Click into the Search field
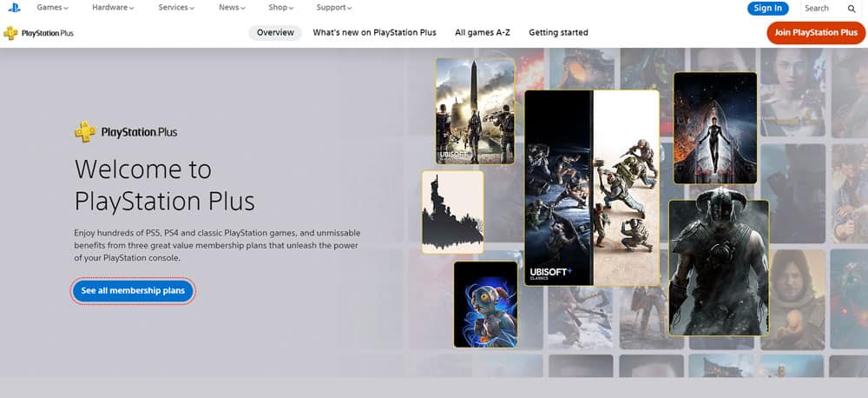Viewport: 868px width, 398px height. click(819, 9)
